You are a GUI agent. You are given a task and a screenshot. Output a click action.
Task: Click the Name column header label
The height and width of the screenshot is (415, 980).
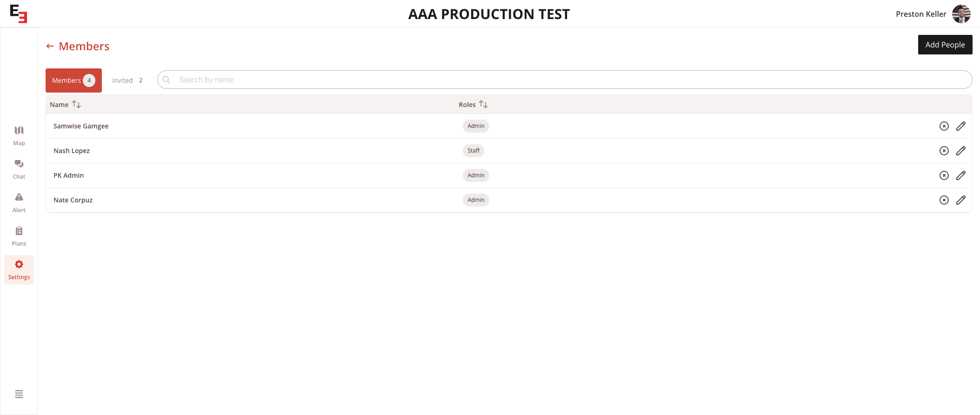[59, 105]
